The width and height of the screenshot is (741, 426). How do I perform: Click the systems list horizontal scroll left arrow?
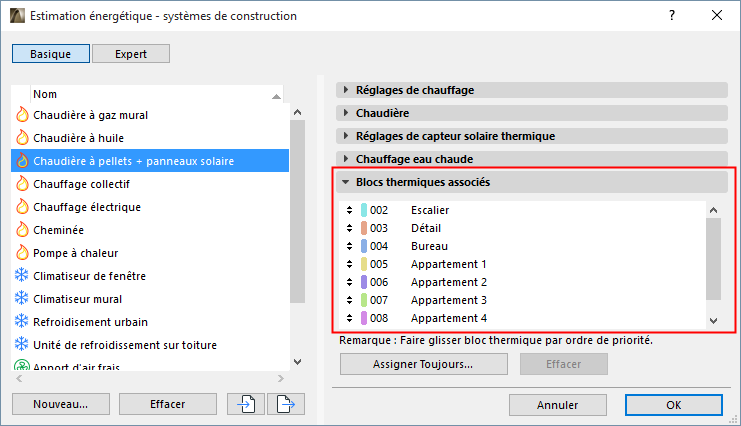(x=19, y=378)
